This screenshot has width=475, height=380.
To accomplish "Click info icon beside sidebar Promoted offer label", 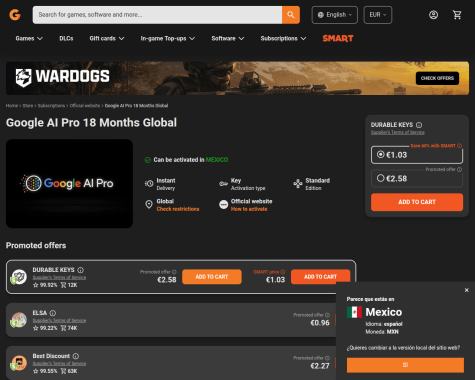I will (x=459, y=169).
